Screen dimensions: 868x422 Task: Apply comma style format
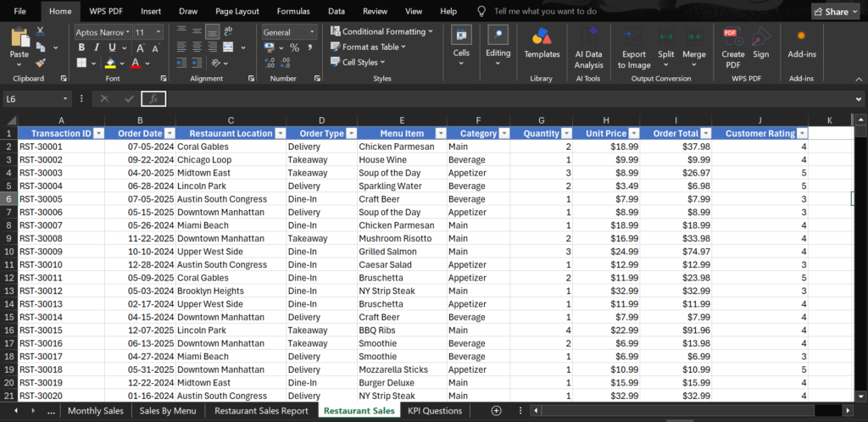coord(309,47)
